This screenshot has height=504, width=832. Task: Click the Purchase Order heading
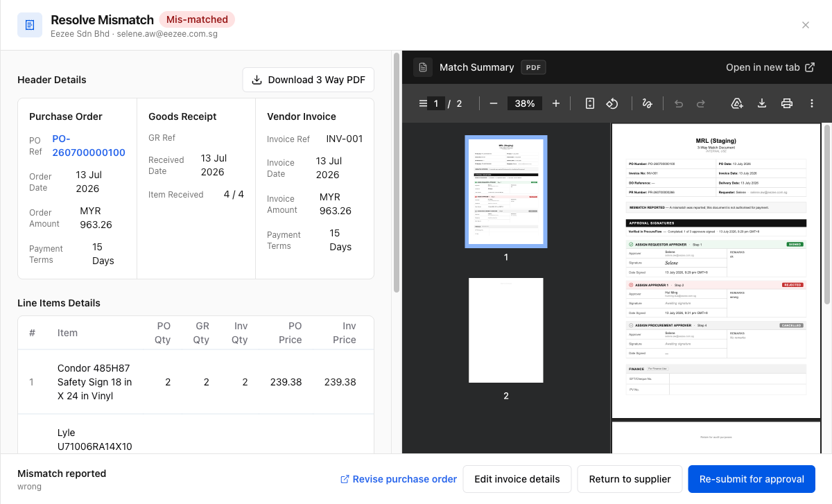click(66, 116)
